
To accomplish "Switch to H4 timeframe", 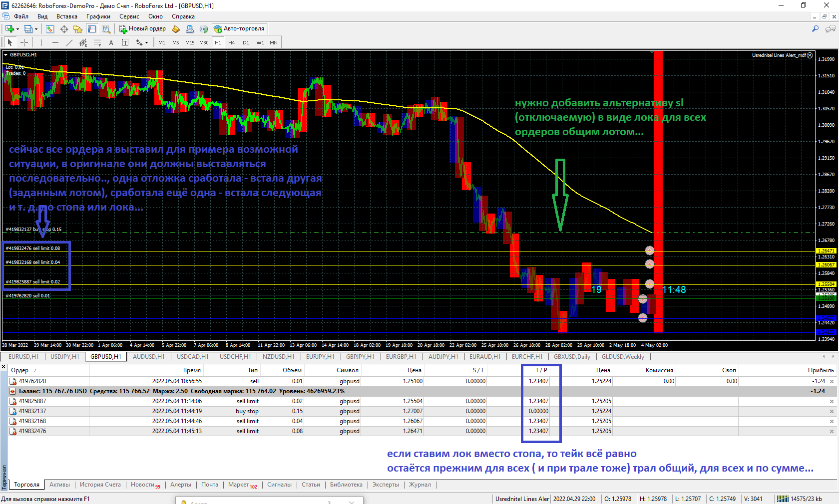I will (232, 42).
